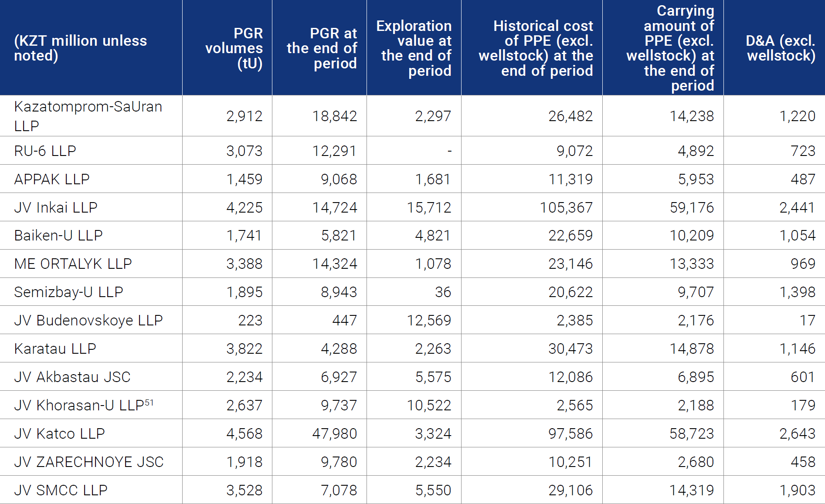Click the JV Katco LLP row label

click(x=59, y=433)
